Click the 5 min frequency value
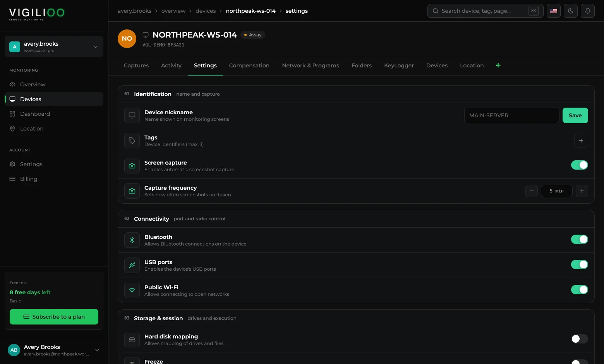The height and width of the screenshot is (364, 604). [557, 191]
